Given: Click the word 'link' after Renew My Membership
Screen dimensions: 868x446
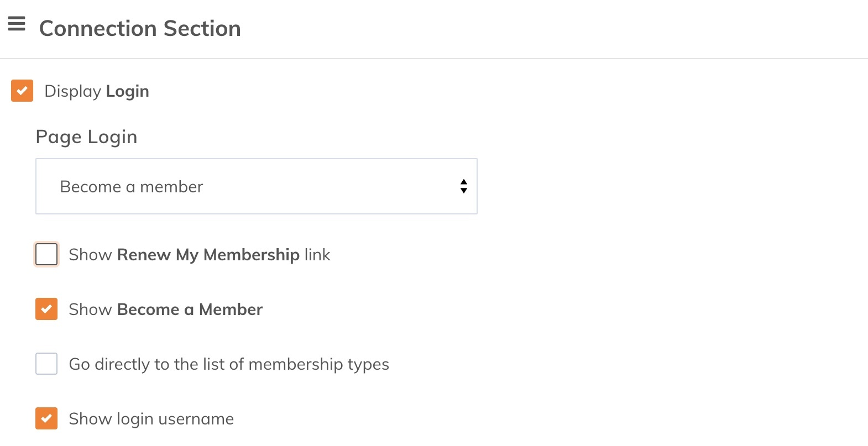Looking at the screenshot, I should click(x=317, y=255).
